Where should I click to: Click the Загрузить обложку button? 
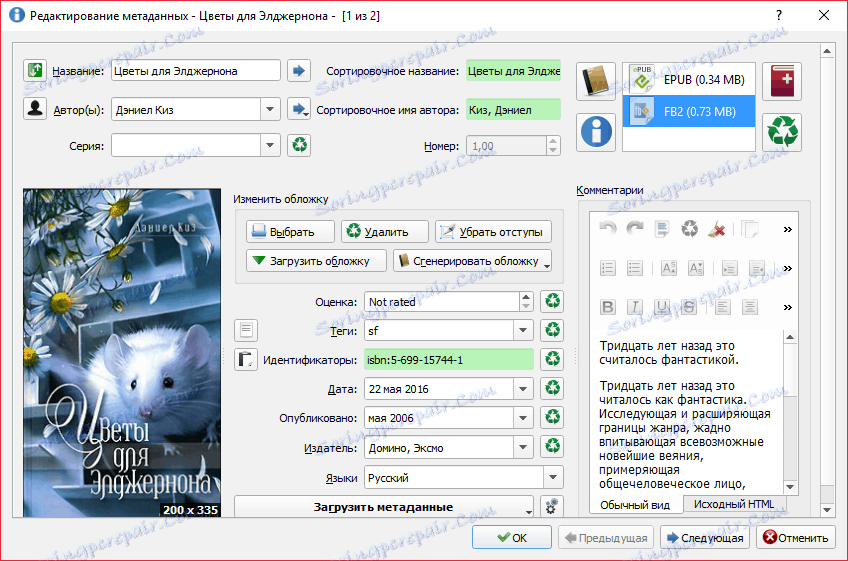coord(316,261)
